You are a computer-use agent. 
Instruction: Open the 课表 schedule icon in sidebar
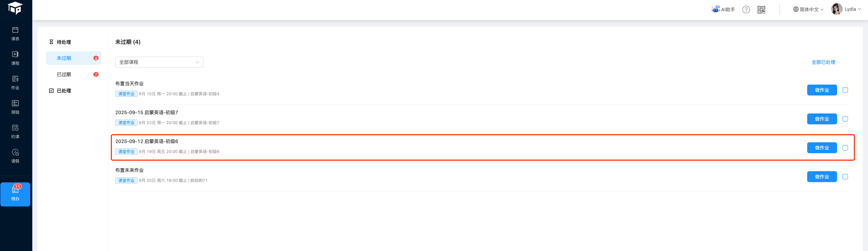pyautogui.click(x=15, y=33)
